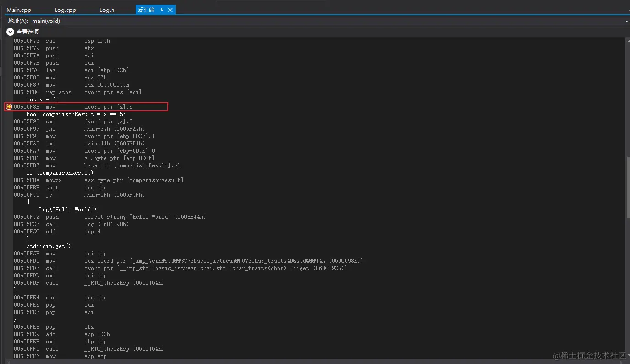The width and height of the screenshot is (630, 364).
Task: Click the je instruction at 00605FC0
Action: (79, 195)
